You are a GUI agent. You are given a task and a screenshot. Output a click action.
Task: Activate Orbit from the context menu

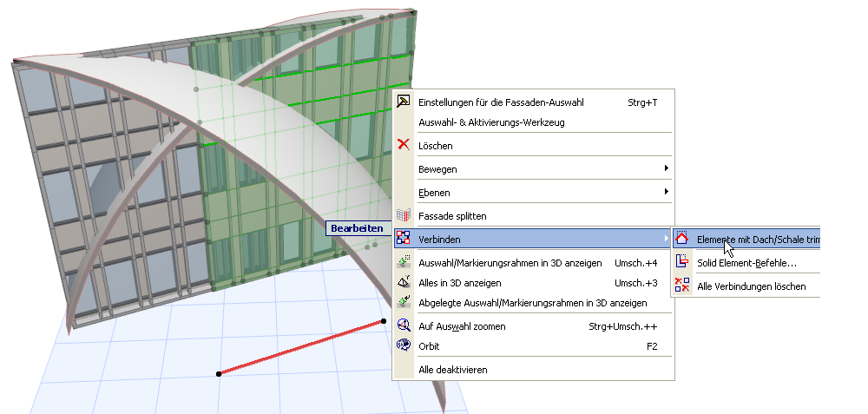pos(533,346)
